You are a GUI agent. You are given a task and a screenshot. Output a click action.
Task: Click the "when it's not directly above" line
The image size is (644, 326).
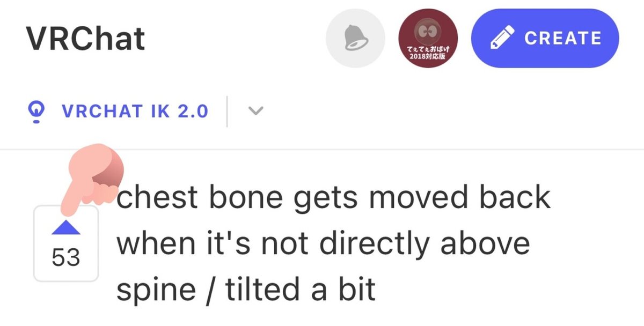point(323,244)
